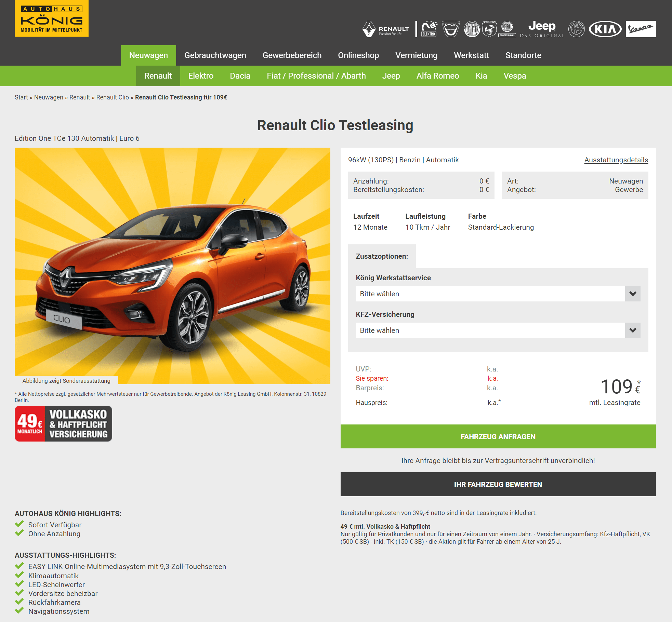Click the Alfa Romeo emblem
The width and height of the screenshot is (672, 622).
[x=577, y=29]
